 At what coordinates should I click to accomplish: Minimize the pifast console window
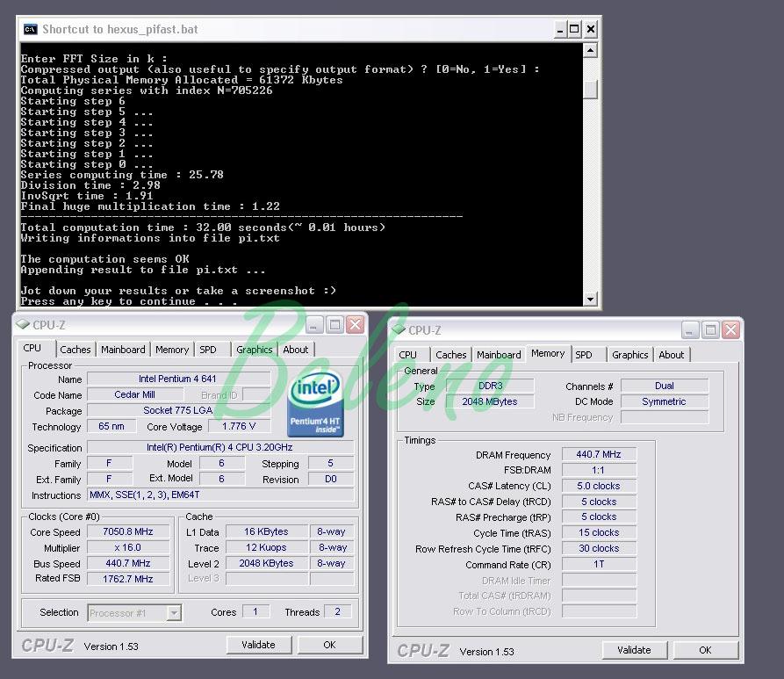(x=560, y=30)
